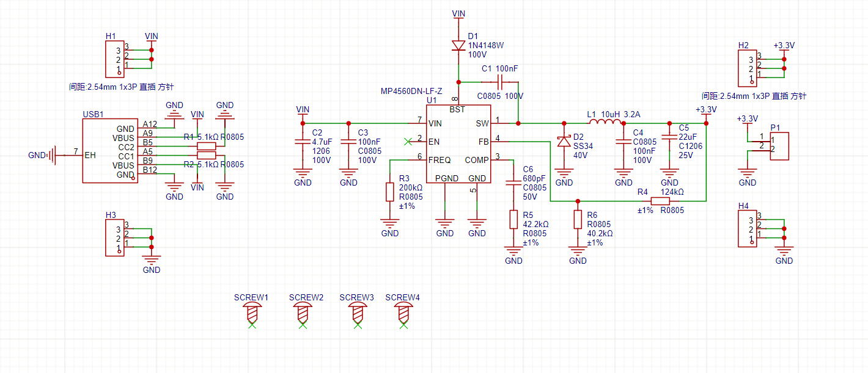
Task: Select the D1 diode symbol
Action: click(x=459, y=46)
